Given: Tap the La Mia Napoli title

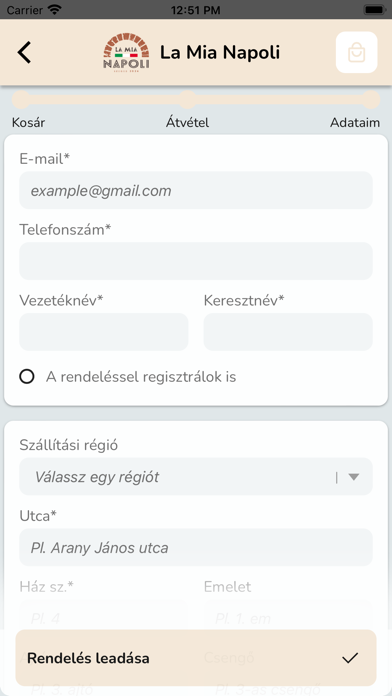Looking at the screenshot, I should tap(220, 52).
